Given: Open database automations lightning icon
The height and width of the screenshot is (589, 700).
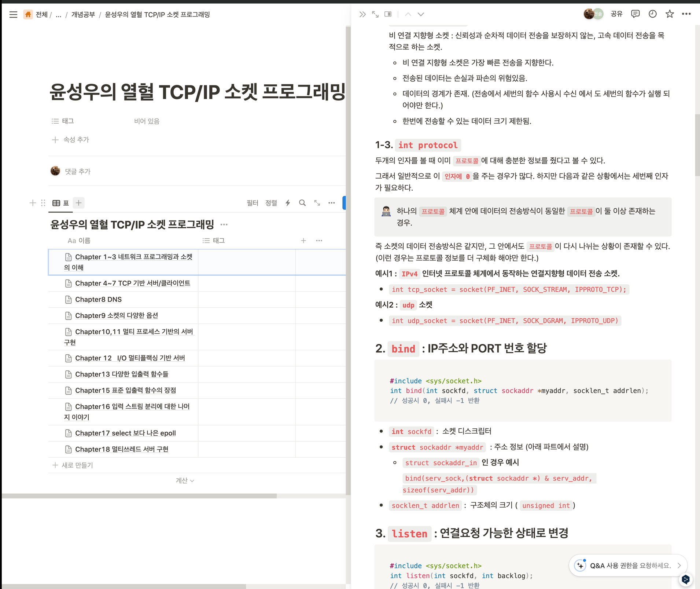Looking at the screenshot, I should [x=288, y=203].
